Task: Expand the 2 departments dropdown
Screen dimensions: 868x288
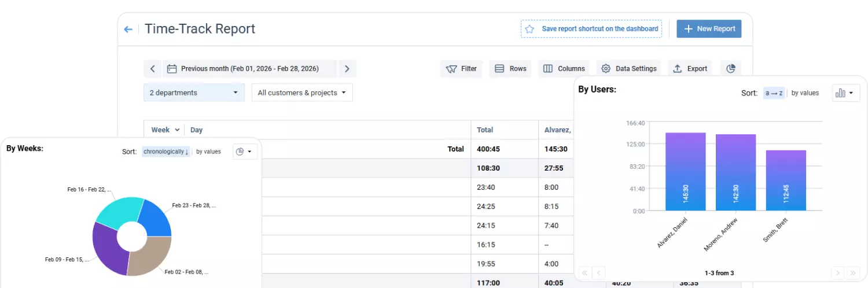Action: (193, 93)
